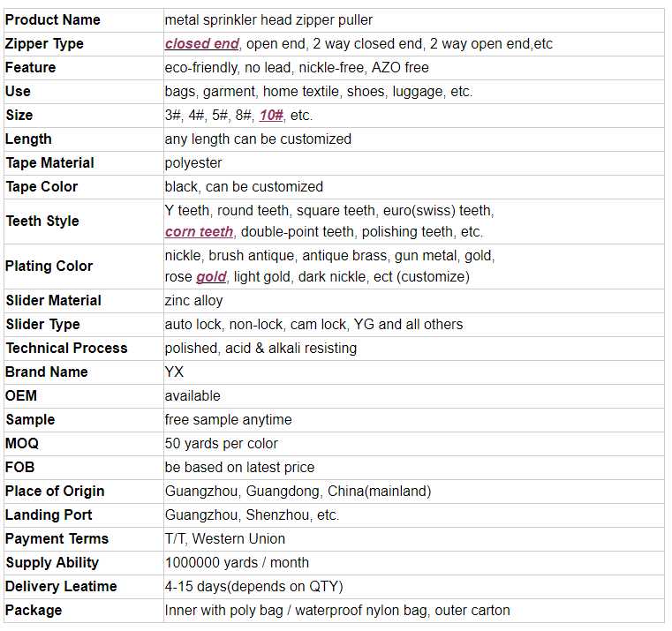Open the "gold" plating color link
Image resolution: width=672 pixels, height=631 pixels.
pos(211,276)
